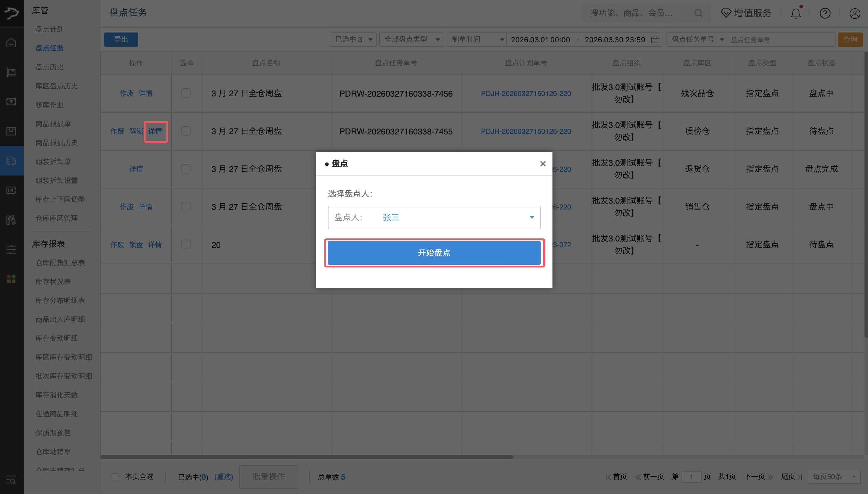Close the 盘点 dialog with X
868x494 pixels.
click(x=542, y=164)
